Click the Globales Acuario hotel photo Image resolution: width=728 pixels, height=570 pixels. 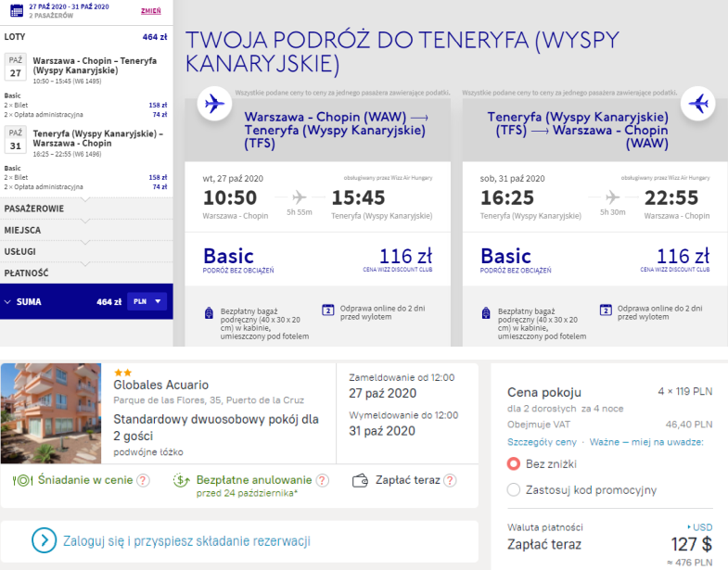point(51,413)
